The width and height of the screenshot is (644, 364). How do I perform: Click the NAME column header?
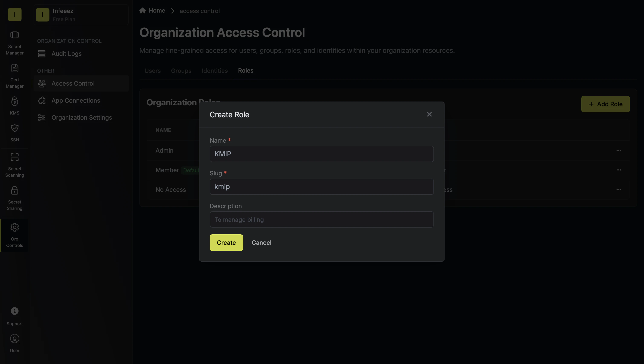tap(163, 130)
